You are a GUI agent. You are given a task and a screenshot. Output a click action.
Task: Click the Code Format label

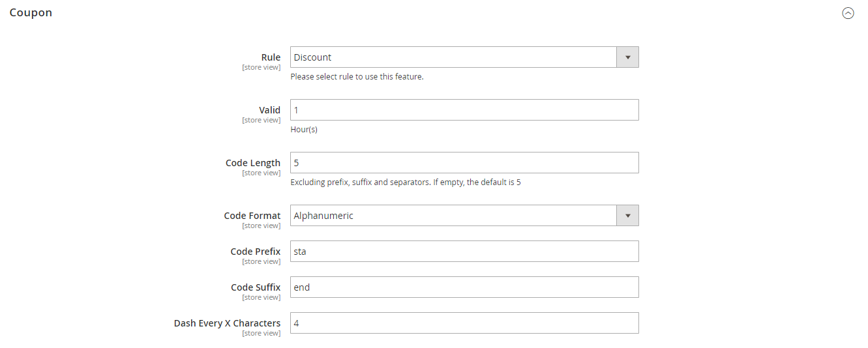(x=252, y=216)
